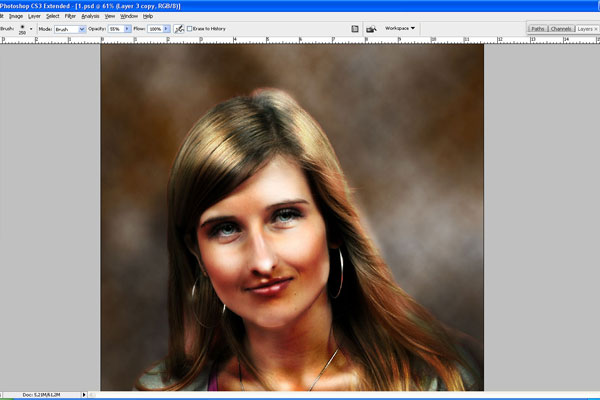Click the brush preset preview icon
600x400 pixels.
click(x=23, y=29)
